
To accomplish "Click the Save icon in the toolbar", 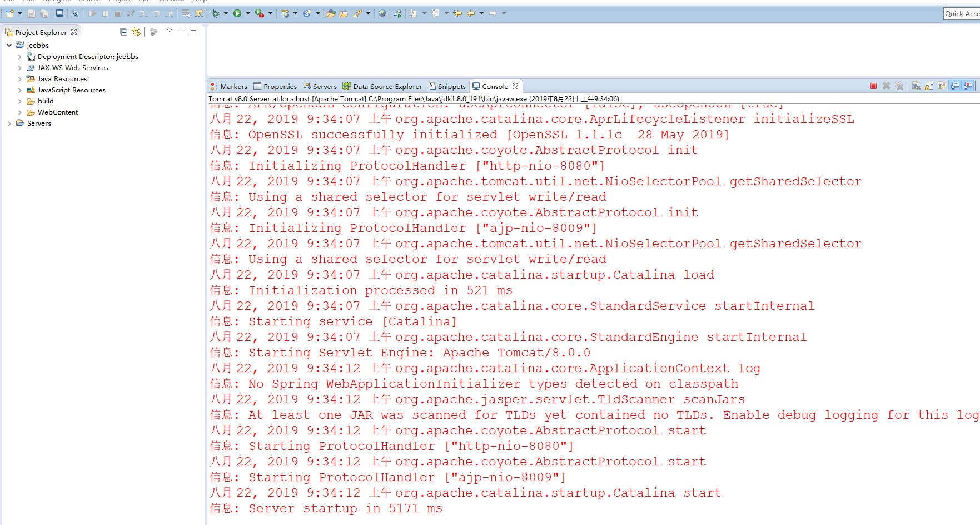I will (x=32, y=13).
